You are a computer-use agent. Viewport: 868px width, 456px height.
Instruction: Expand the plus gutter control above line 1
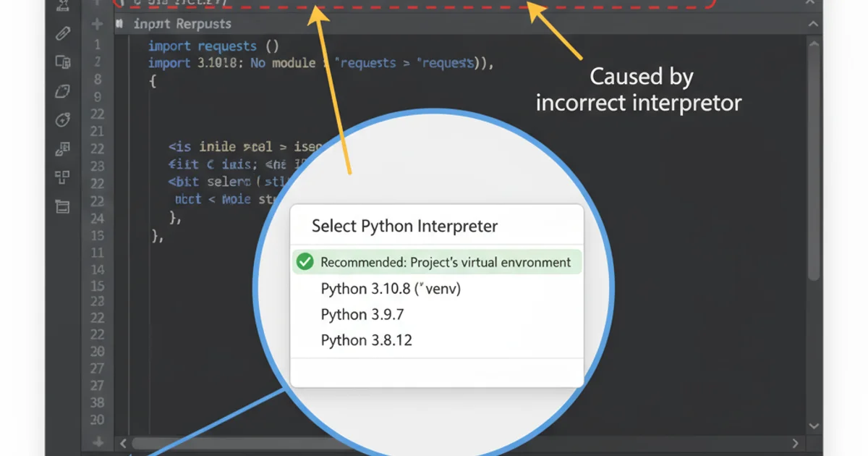click(x=98, y=24)
